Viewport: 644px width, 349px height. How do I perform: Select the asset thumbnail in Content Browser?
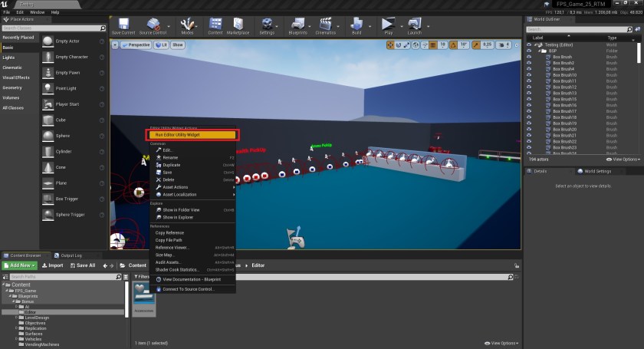(x=144, y=298)
